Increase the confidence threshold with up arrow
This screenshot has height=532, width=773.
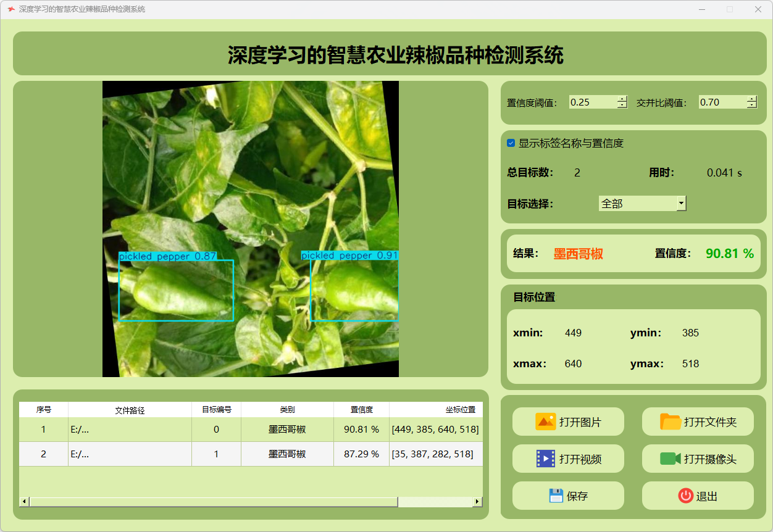point(622,99)
